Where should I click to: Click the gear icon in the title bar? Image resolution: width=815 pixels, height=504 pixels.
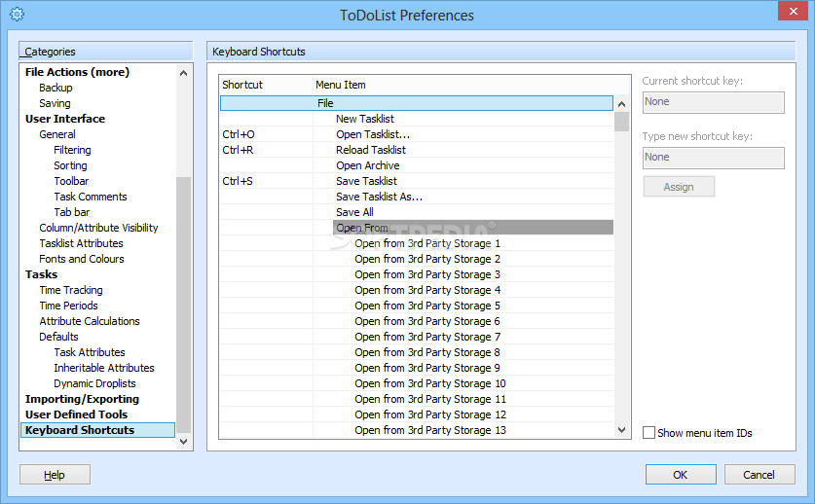pyautogui.click(x=17, y=14)
